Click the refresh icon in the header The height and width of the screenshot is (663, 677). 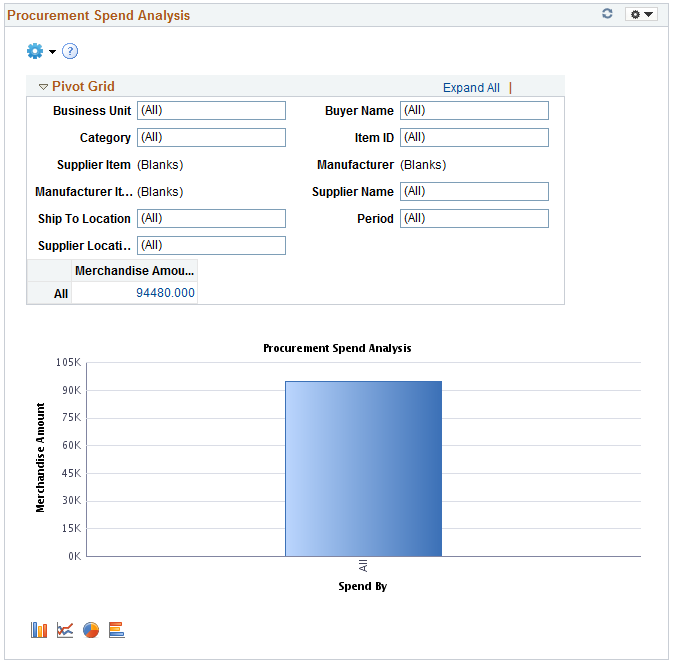[607, 14]
